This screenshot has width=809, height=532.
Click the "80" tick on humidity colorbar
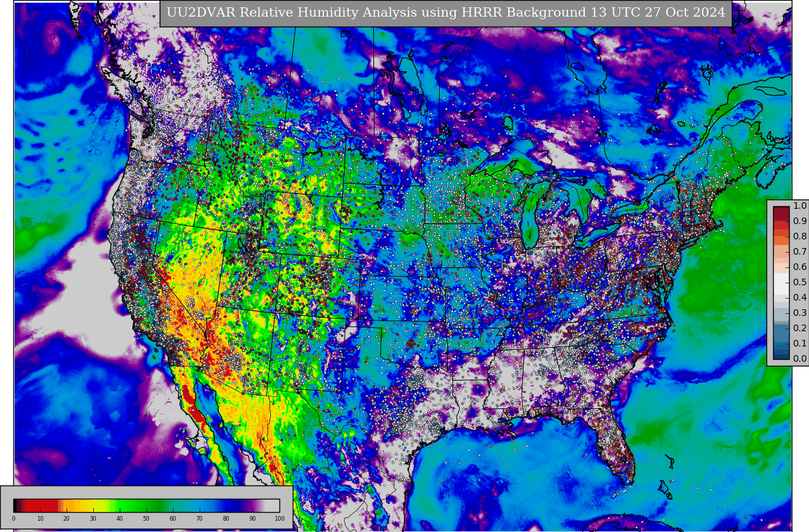click(x=226, y=519)
